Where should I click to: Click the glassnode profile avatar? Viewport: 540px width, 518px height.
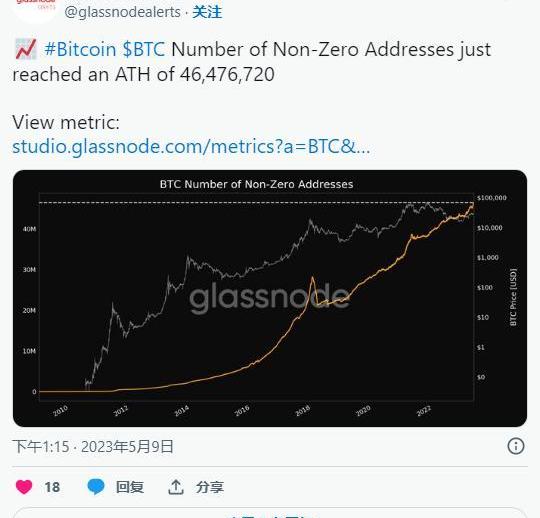[36, 9]
